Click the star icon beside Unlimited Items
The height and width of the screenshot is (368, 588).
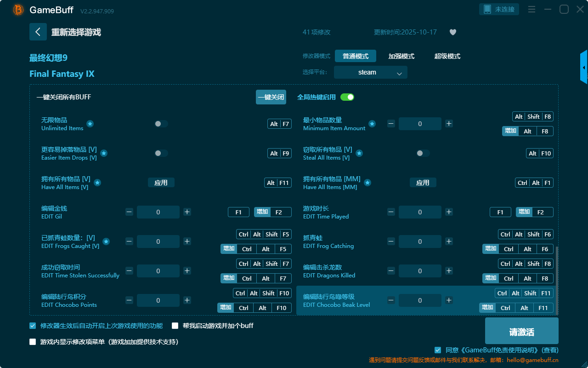(x=90, y=124)
